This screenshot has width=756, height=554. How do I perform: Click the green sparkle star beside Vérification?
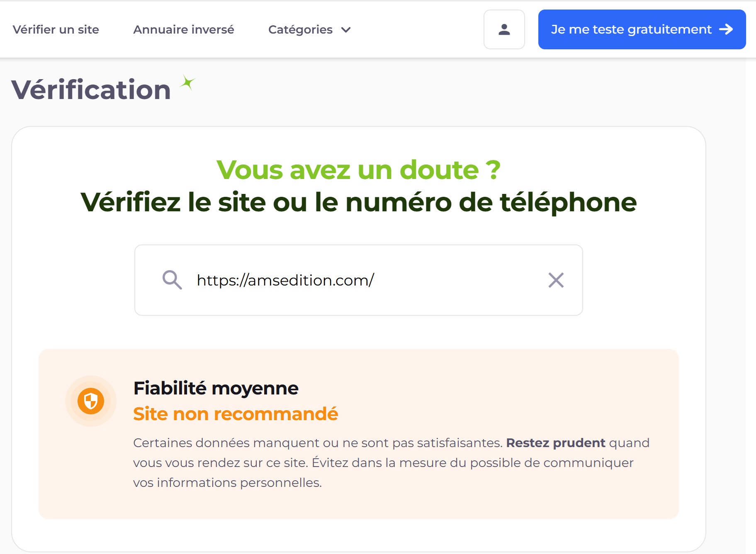tap(188, 82)
